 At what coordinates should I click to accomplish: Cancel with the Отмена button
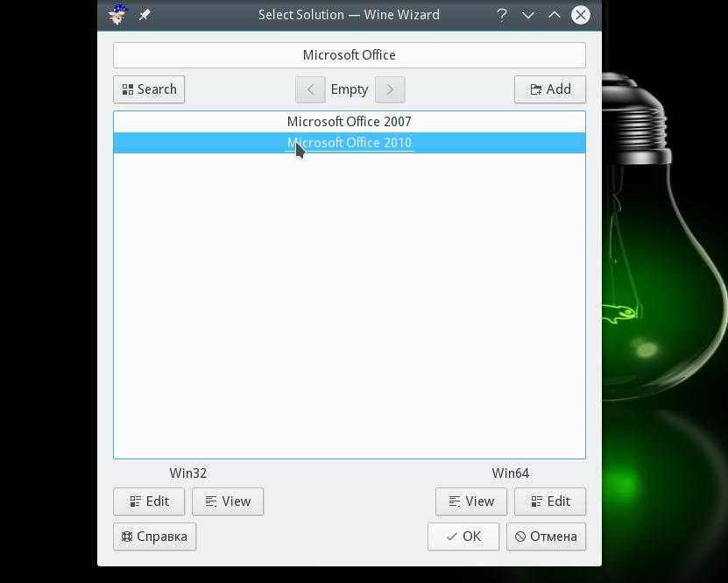(546, 537)
